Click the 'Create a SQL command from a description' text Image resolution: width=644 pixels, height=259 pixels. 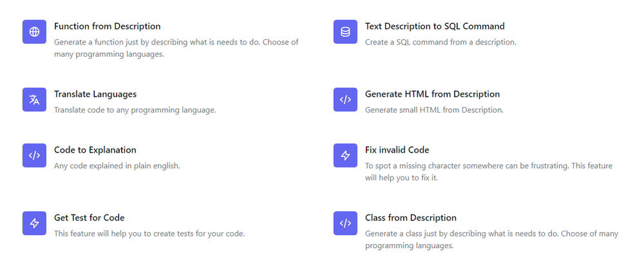pos(440,42)
